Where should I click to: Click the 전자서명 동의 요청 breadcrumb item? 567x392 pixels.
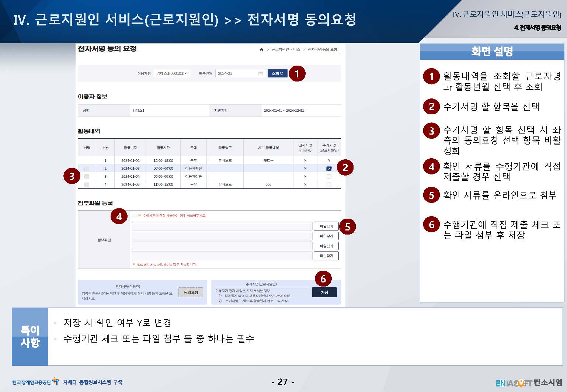(322, 50)
